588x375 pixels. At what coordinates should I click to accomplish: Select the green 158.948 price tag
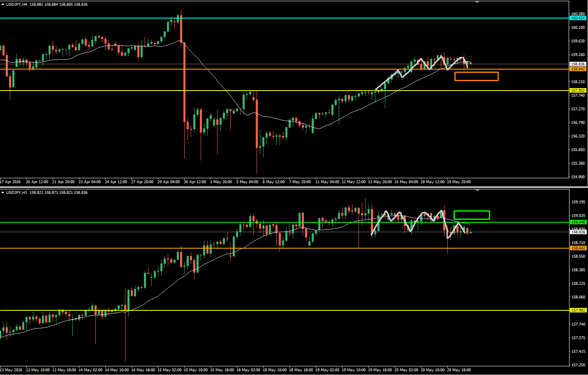(578, 222)
